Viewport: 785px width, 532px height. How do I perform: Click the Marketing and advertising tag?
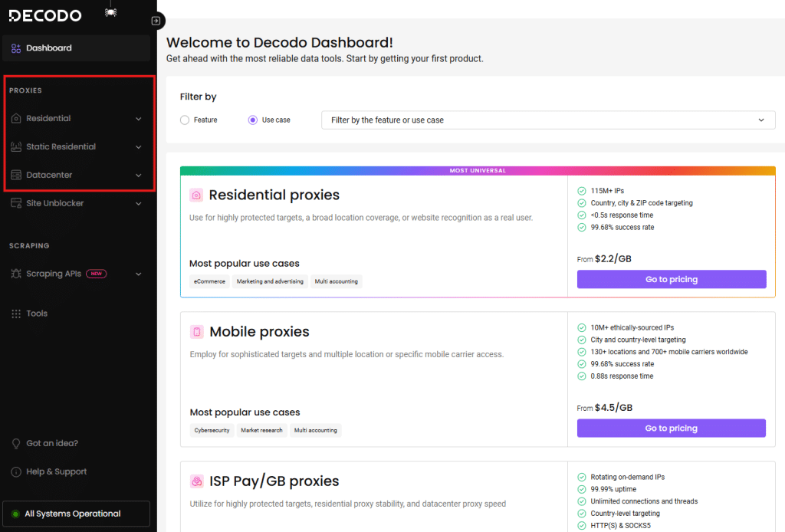coord(270,282)
